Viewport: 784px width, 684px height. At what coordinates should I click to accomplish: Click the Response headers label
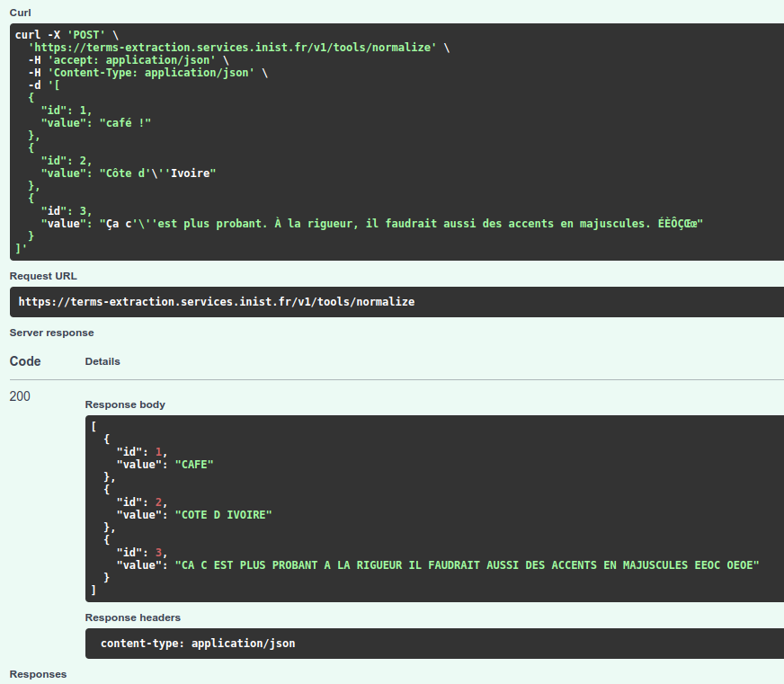(x=132, y=617)
